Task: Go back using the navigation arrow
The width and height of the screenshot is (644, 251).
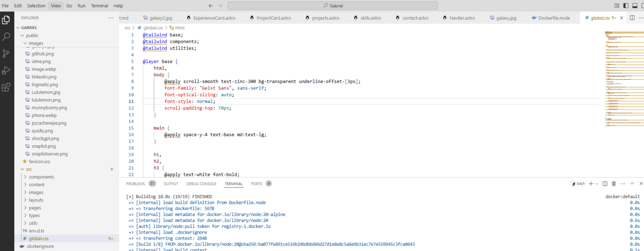Action: tap(211, 5)
